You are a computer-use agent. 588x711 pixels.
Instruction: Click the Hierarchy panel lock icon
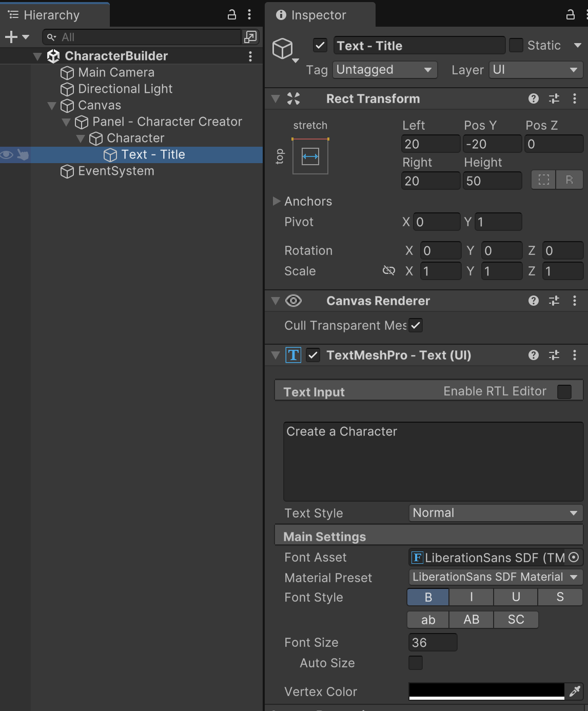click(x=232, y=15)
